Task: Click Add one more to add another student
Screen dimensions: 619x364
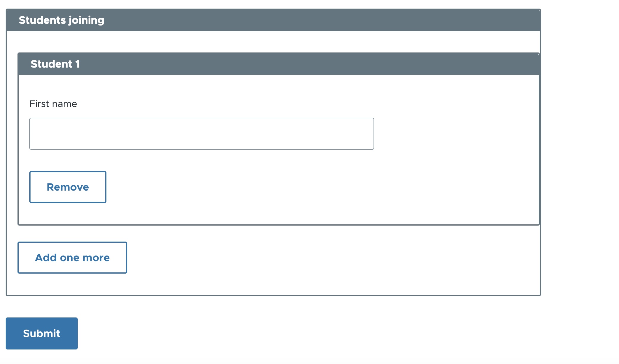Action: [72, 257]
